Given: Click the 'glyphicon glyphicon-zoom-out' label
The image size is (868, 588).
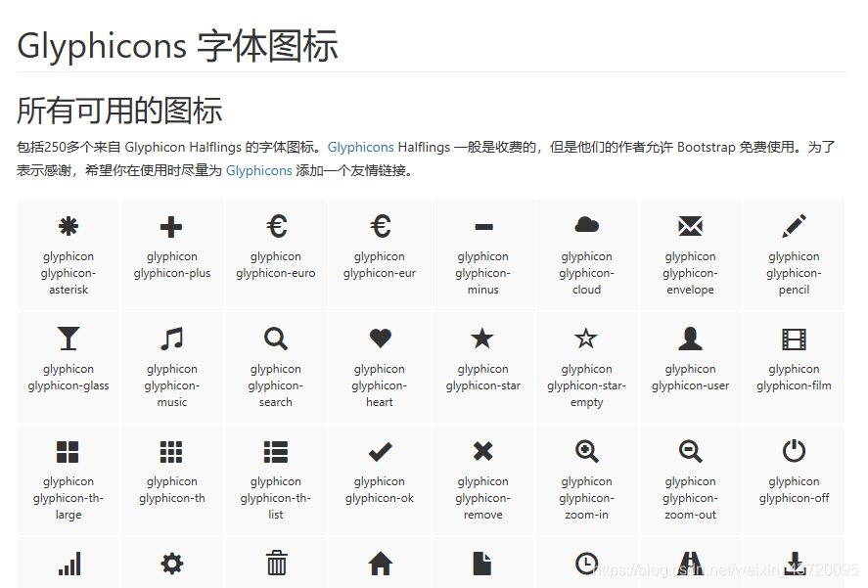Looking at the screenshot, I should [690, 498].
